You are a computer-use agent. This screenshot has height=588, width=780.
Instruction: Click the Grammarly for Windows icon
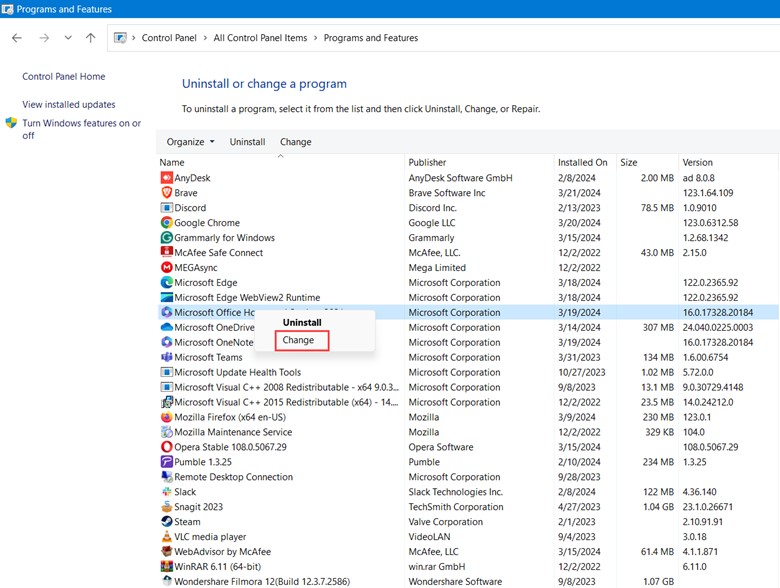point(167,237)
